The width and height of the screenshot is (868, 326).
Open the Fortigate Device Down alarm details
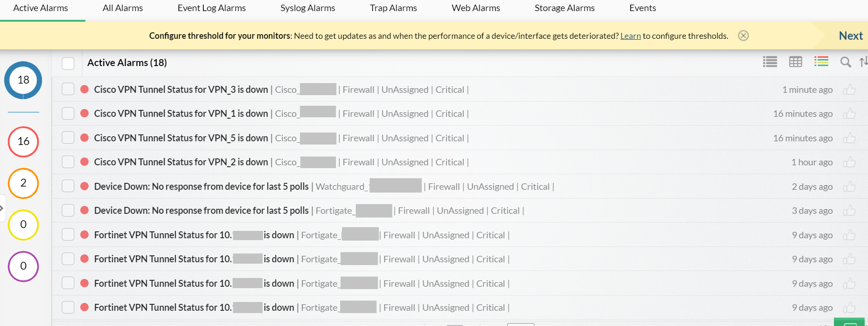tap(201, 210)
